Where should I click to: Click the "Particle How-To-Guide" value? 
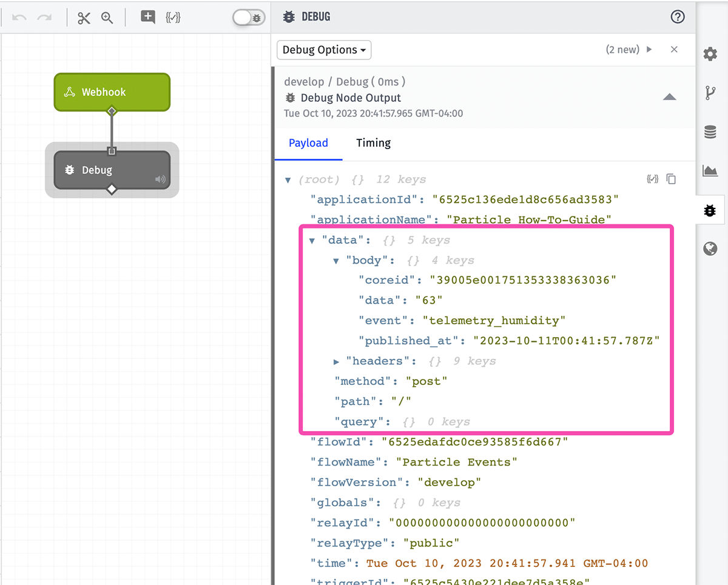point(529,219)
